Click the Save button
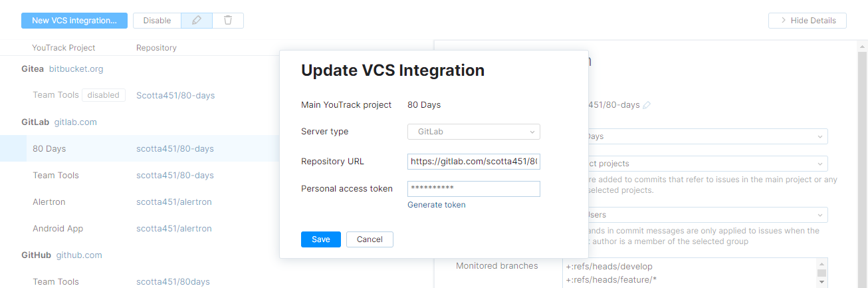 tap(320, 239)
